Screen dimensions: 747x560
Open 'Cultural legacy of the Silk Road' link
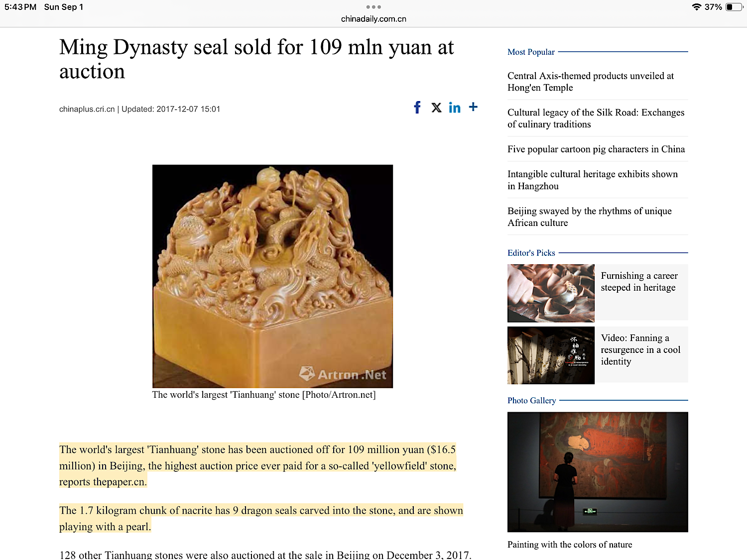tap(596, 118)
